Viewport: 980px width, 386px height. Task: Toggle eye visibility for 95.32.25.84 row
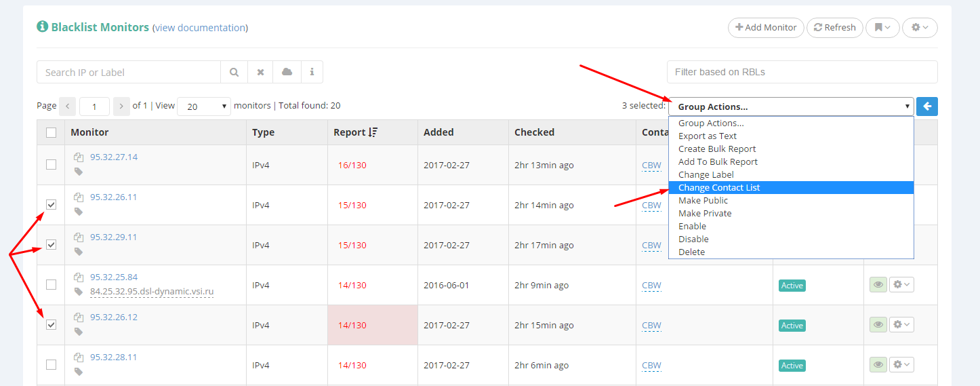pyautogui.click(x=878, y=285)
